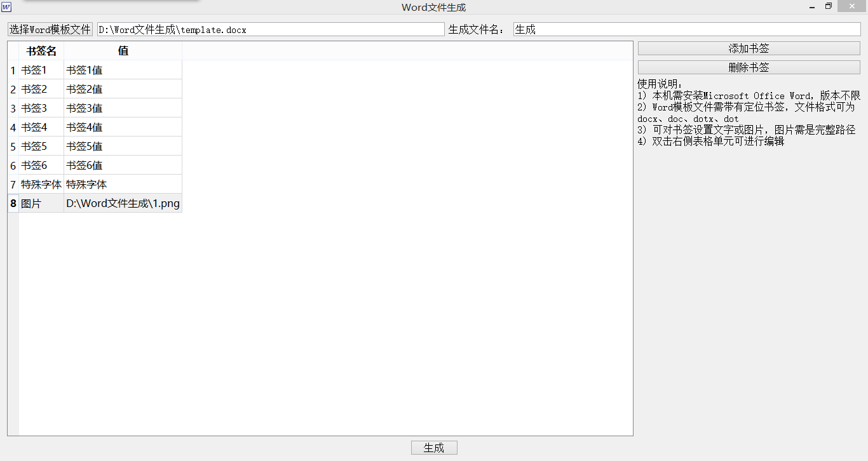Screen dimensions: 868x461
Task: Click the Word icon in the title bar
Action: click(8, 6)
